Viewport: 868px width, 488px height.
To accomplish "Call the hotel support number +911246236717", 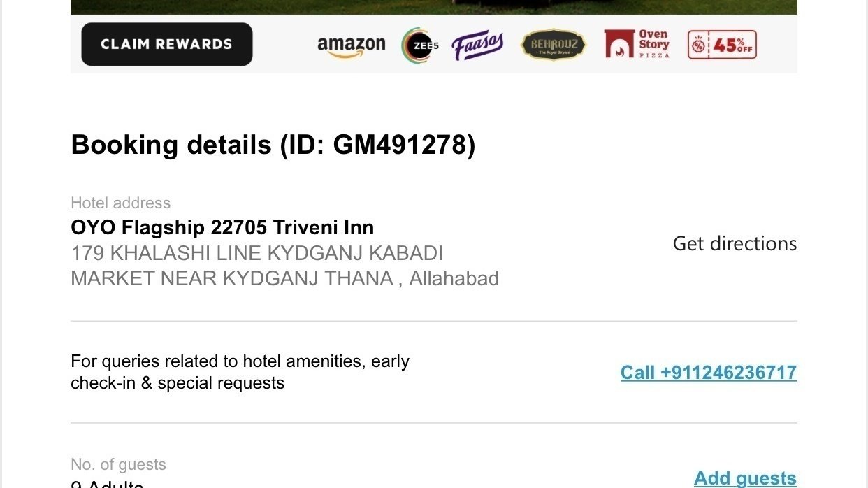I will [x=708, y=373].
